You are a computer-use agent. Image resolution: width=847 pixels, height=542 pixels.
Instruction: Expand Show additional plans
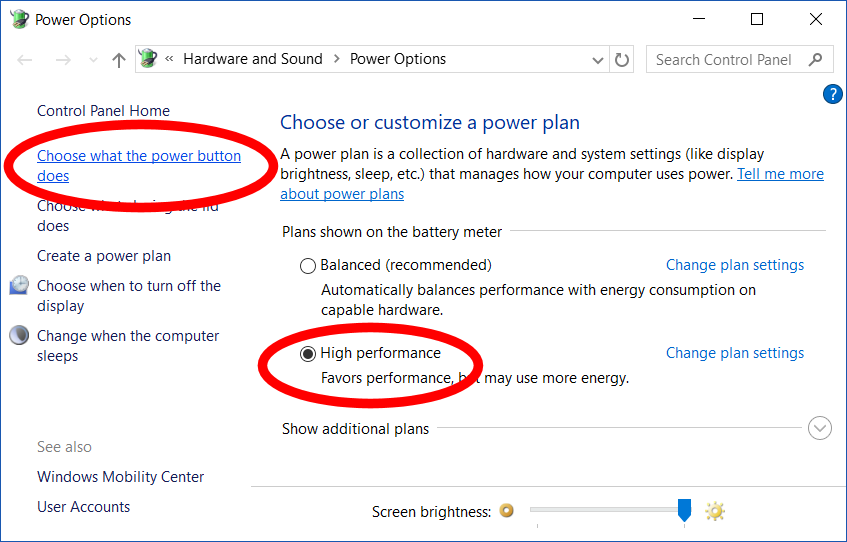tap(820, 429)
